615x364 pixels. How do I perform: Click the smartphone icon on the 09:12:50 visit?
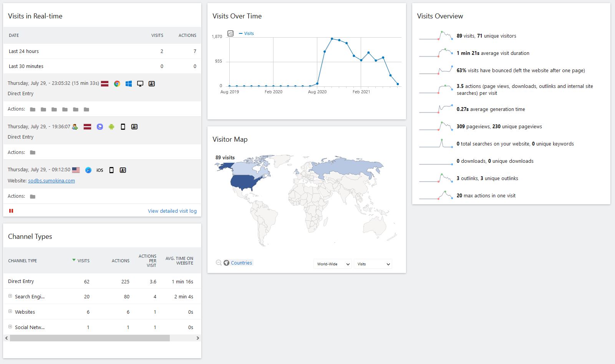pyautogui.click(x=111, y=170)
